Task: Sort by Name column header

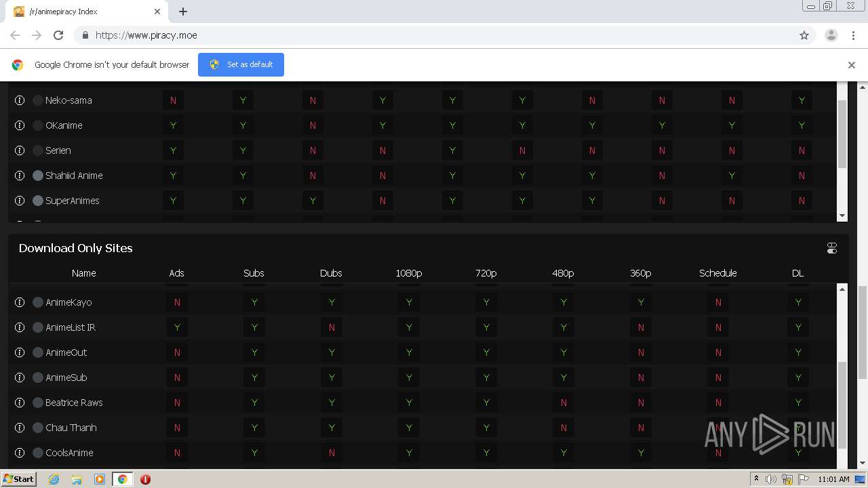Action: point(84,273)
